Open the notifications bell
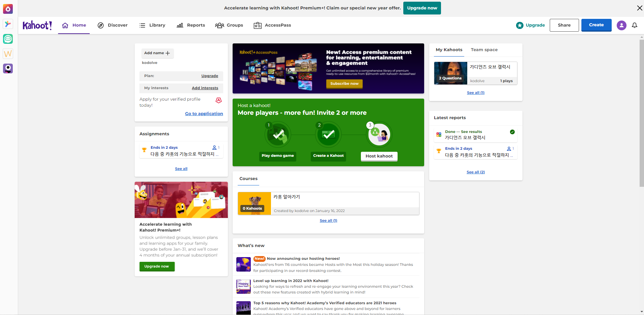This screenshot has height=315, width=644. [x=634, y=25]
